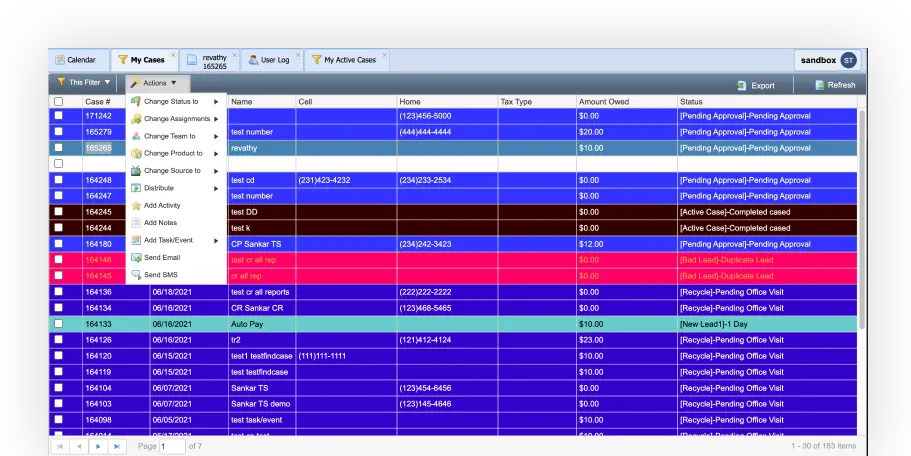The width and height of the screenshot is (911, 456).
Task: Toggle the select-all checkbox in header
Action: coord(59,102)
